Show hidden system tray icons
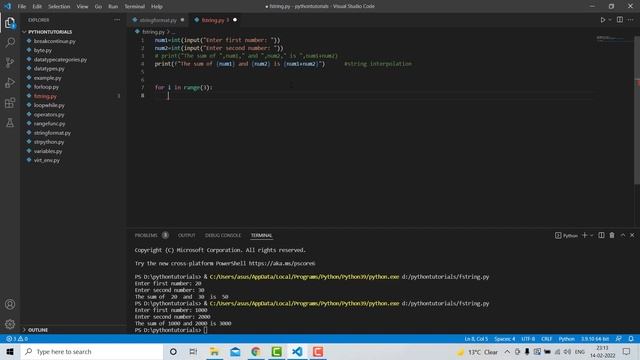Image resolution: width=640 pixels, height=360 pixels. tap(507, 351)
